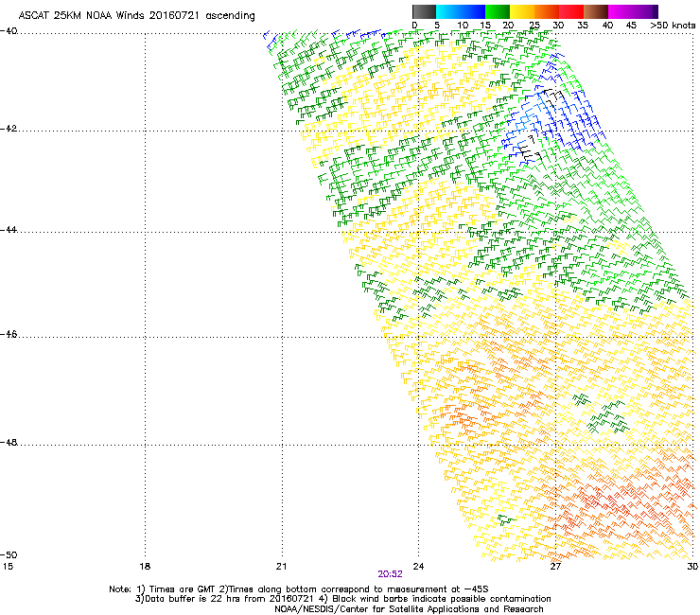This screenshot has height=615, width=700.
Task: Click the legend tick label 25
Action: pyautogui.click(x=534, y=26)
